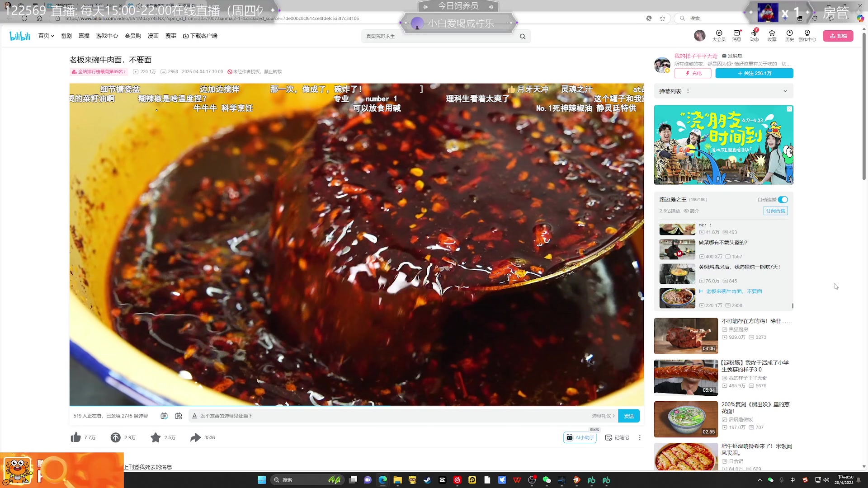Open the 首页 dropdown menu
Screen dimensions: 868x488
point(46,36)
